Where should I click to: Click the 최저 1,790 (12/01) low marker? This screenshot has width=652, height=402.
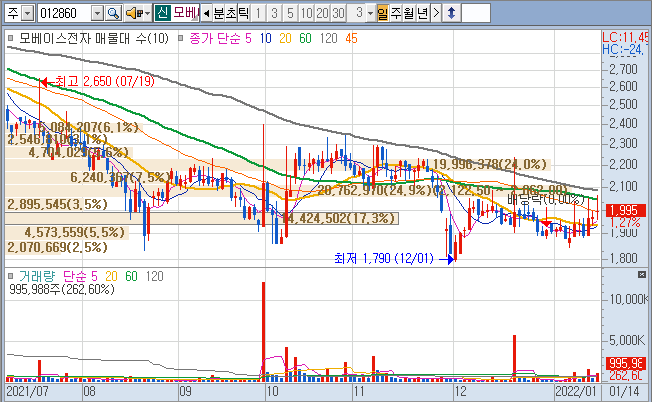click(x=393, y=259)
